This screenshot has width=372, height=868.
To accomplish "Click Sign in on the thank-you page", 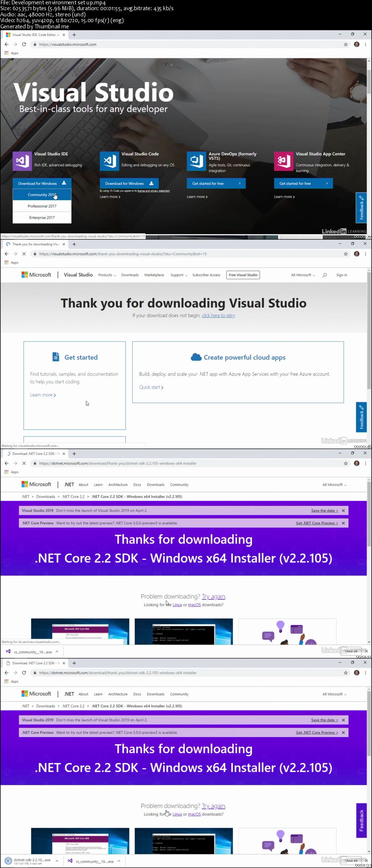I will click(x=341, y=275).
